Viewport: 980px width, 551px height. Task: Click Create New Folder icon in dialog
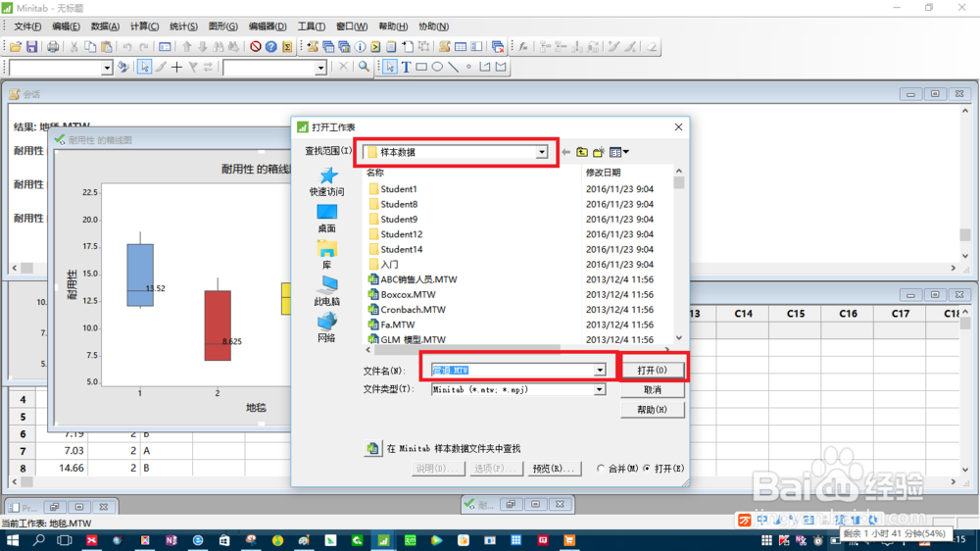point(599,152)
